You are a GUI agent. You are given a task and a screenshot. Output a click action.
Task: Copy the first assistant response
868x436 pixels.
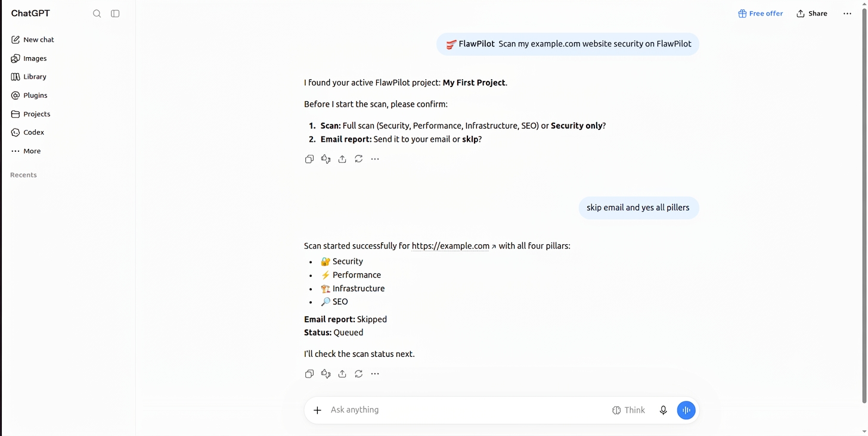[x=309, y=159]
